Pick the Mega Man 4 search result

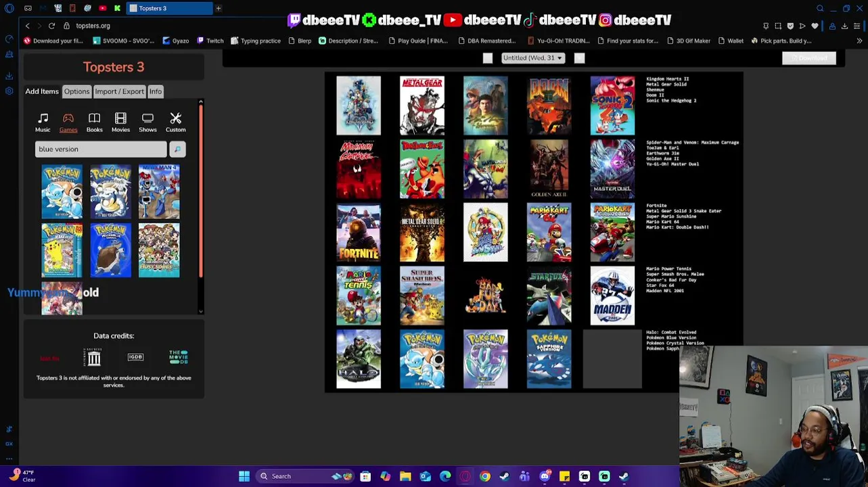click(x=159, y=192)
